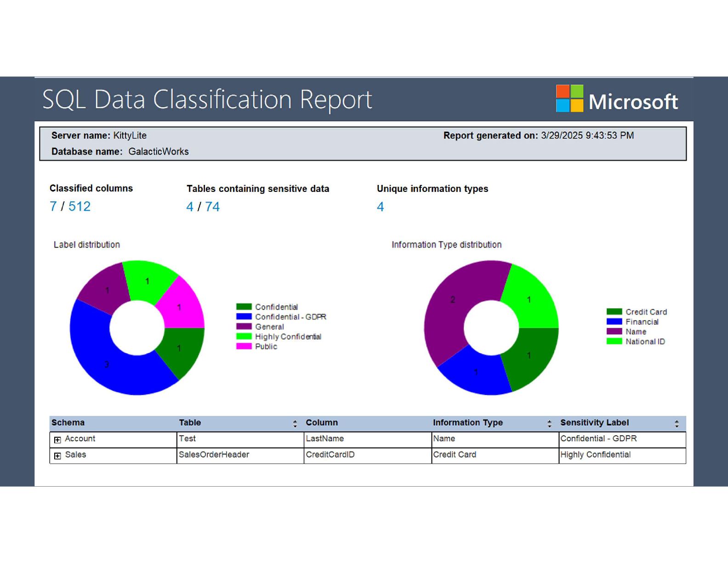
Task: Click the Name legend swatch
Action: 614,331
